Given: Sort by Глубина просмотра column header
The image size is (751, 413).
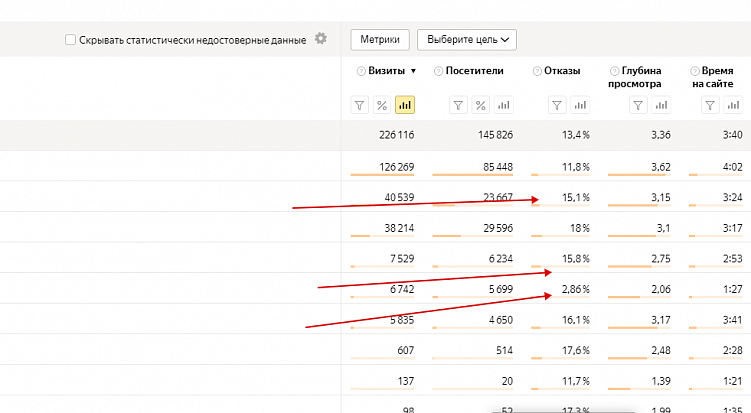Looking at the screenshot, I should click(x=635, y=77).
